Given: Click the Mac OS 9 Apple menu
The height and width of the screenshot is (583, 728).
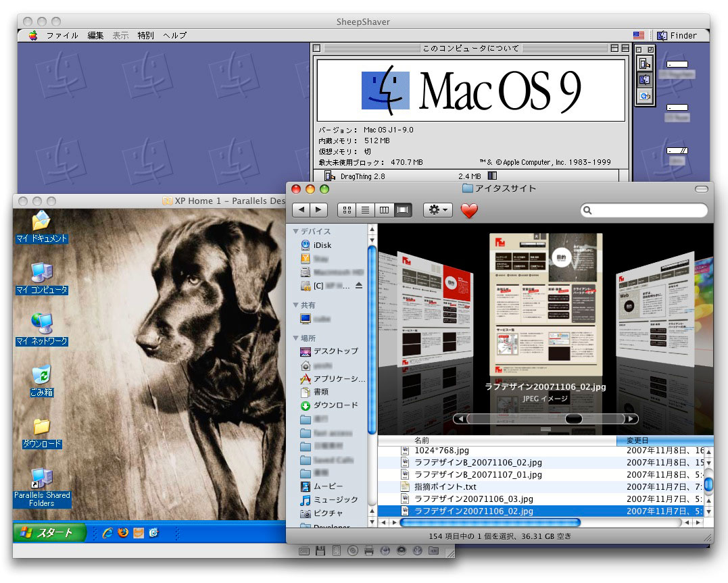Looking at the screenshot, I should point(32,35).
